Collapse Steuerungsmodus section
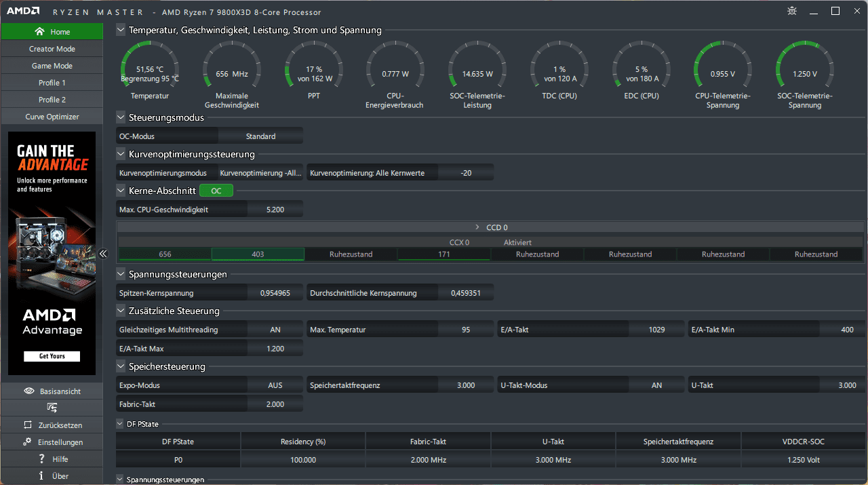868x485 pixels. coord(121,117)
